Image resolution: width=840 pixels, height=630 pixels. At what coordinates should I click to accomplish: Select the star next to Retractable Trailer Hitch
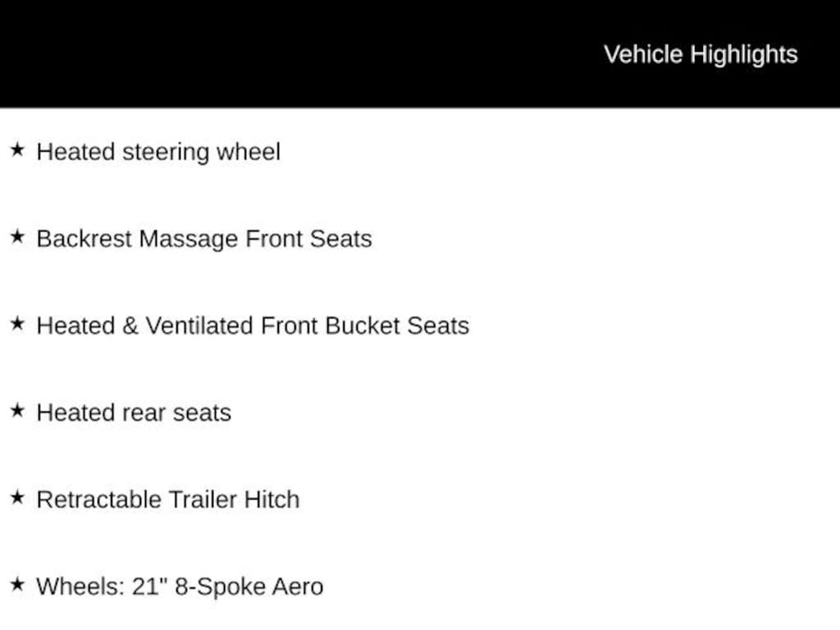pyautogui.click(x=17, y=498)
